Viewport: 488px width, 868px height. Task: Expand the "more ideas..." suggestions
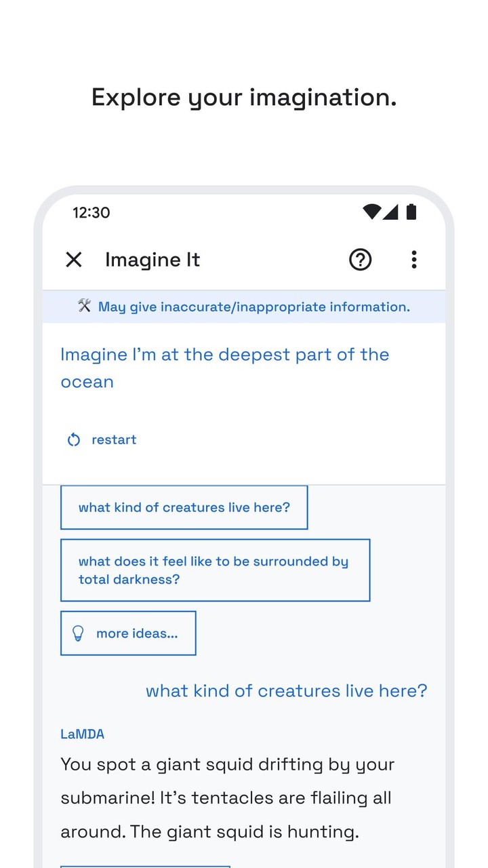(128, 633)
